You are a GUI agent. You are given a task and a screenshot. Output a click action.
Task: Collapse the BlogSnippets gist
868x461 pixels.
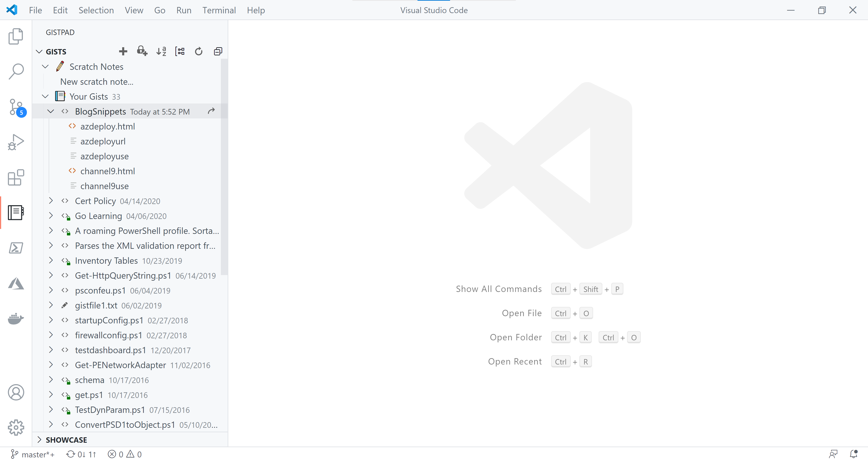(x=51, y=111)
